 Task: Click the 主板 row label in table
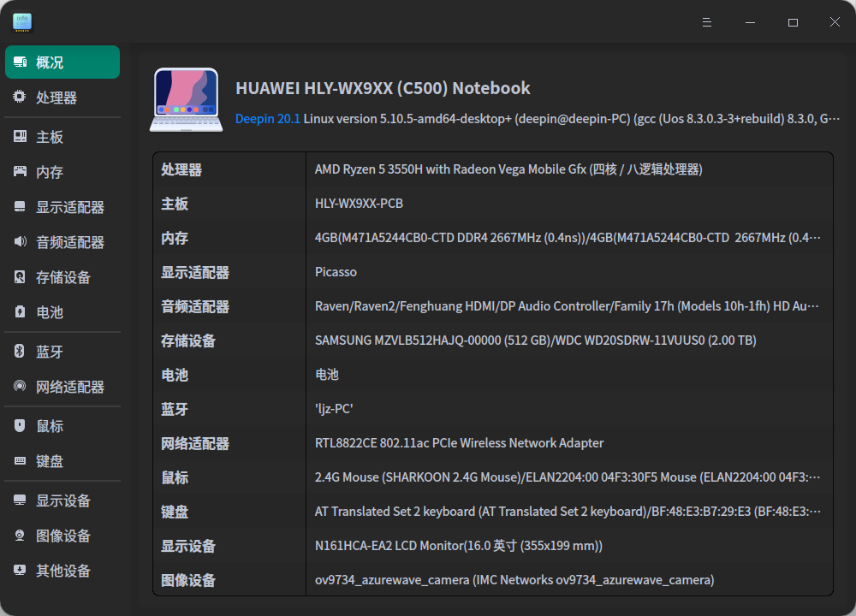(x=175, y=204)
